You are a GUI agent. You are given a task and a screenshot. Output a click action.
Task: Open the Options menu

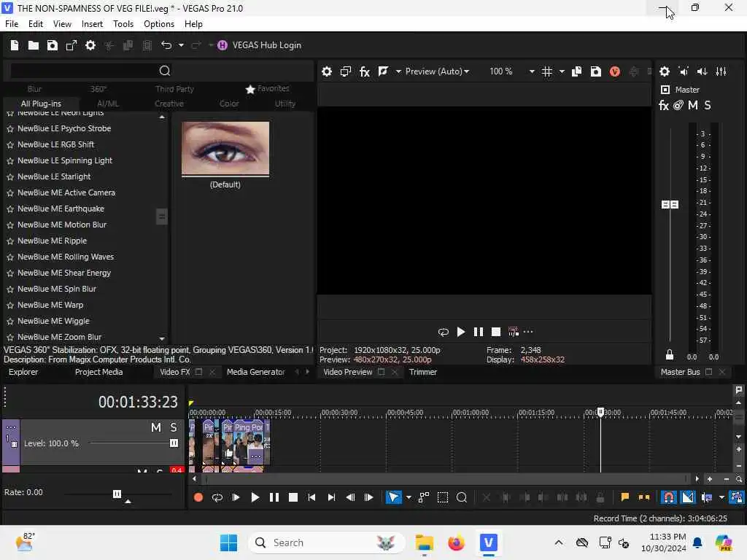click(158, 24)
